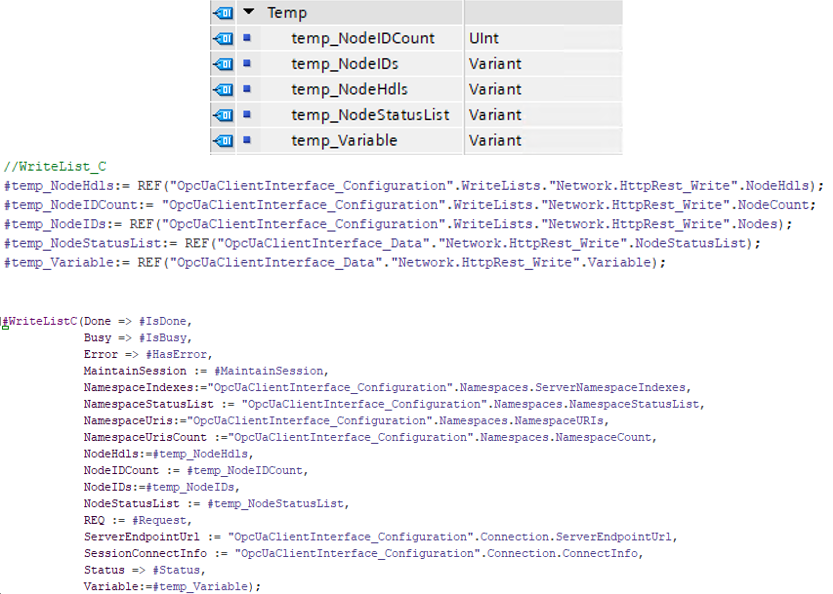The height and width of the screenshot is (594, 833).
Task: Click the tag icon beside temp_NodeHdls
Action: pos(224,89)
